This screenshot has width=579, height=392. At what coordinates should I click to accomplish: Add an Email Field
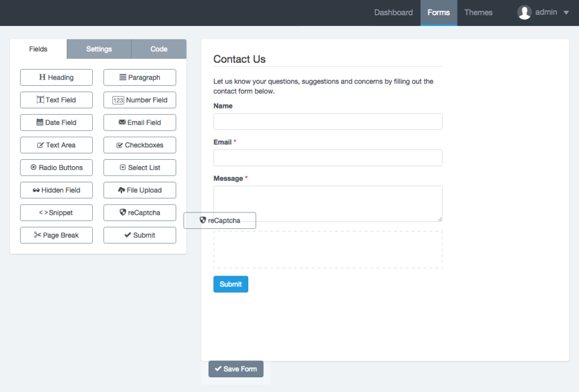click(139, 123)
